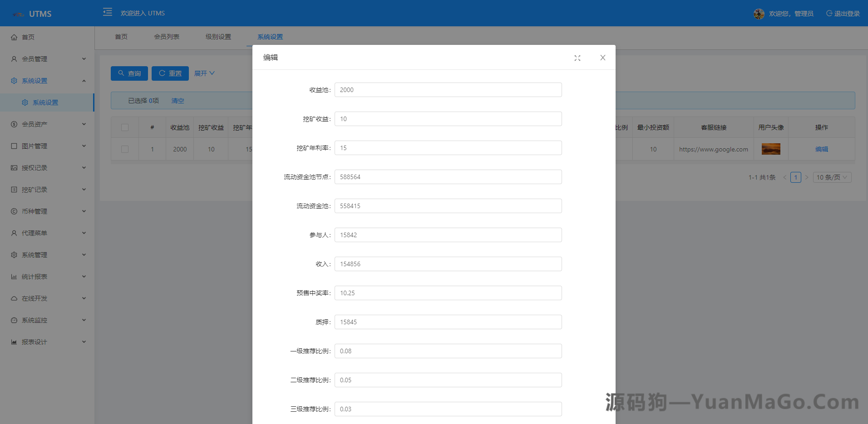Click the 收益池 input field in the dialog

tap(448, 89)
